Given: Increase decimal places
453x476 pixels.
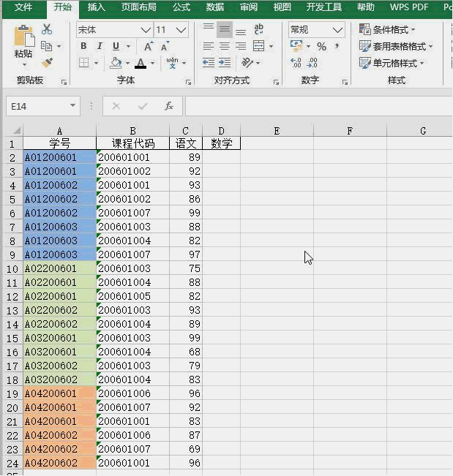Looking at the screenshot, I should pyautogui.click(x=296, y=63).
